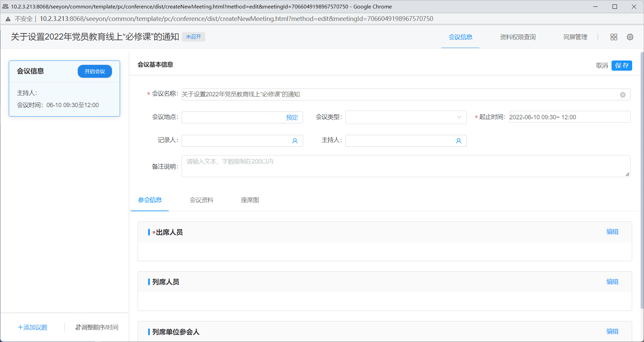The height and width of the screenshot is (342, 644).
Task: Open the 座席图 tab
Action: (x=250, y=200)
